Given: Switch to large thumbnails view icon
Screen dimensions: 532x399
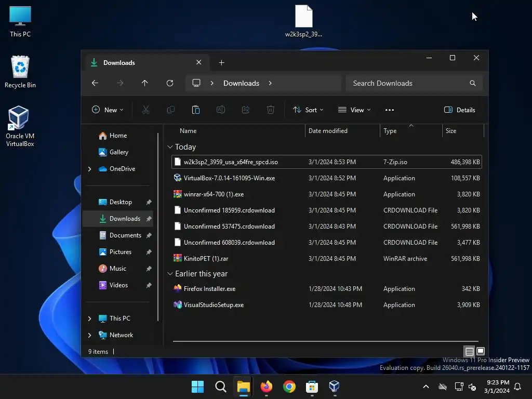Looking at the screenshot, I should (x=481, y=351).
